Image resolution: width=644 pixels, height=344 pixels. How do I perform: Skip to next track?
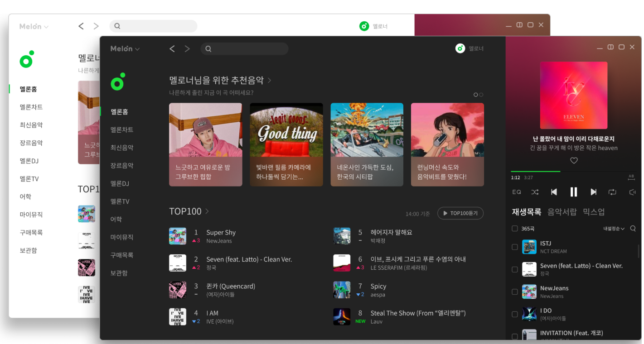[x=593, y=192]
